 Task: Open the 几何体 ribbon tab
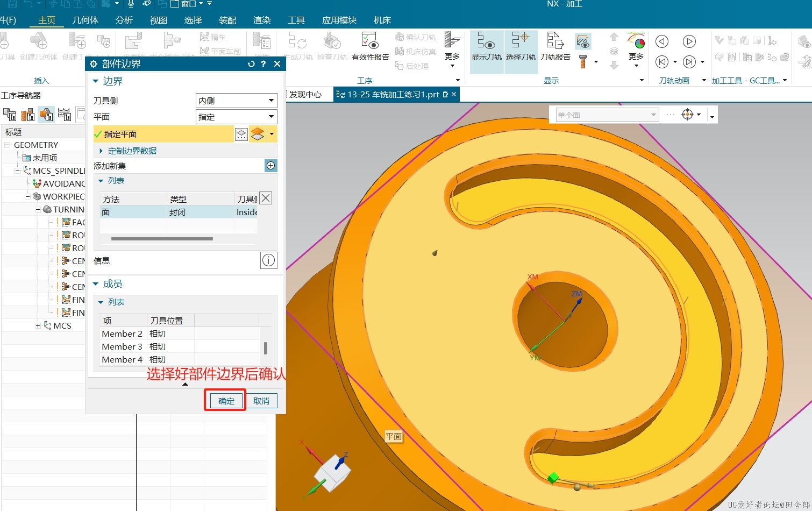pyautogui.click(x=86, y=20)
